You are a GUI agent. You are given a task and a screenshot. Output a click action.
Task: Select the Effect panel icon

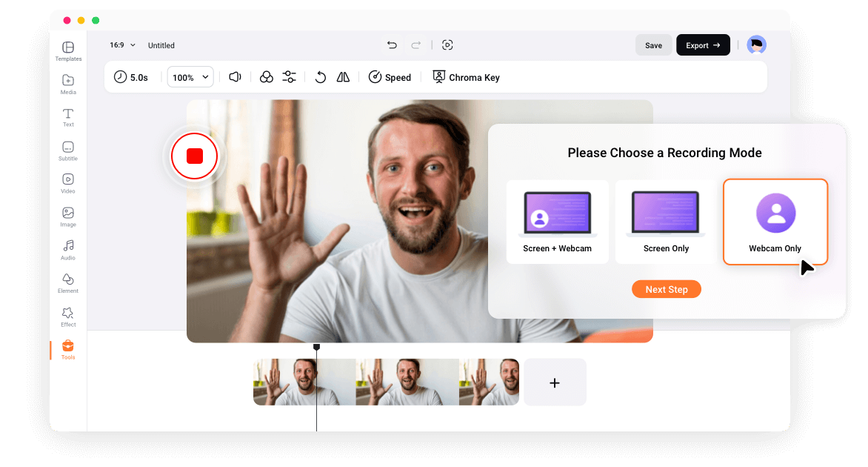67,317
